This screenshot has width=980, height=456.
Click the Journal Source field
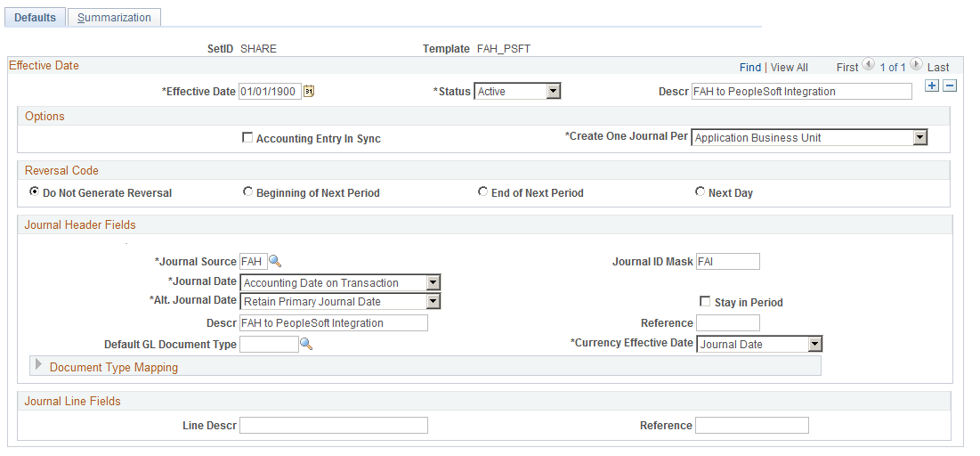click(254, 262)
